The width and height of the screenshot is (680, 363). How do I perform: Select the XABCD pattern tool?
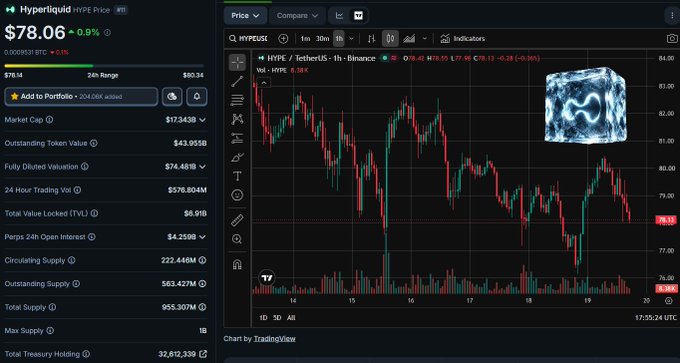click(x=237, y=119)
